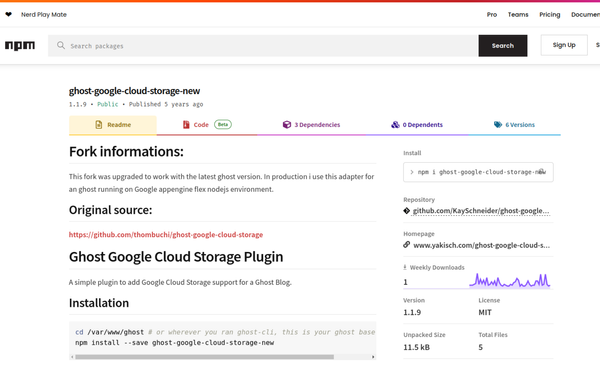Click the Original source heading
Screen dimensions: 600x365
pyautogui.click(x=111, y=210)
